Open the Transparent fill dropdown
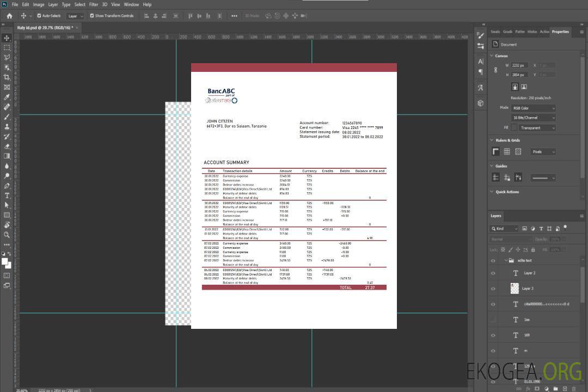588x392 pixels. [537, 128]
